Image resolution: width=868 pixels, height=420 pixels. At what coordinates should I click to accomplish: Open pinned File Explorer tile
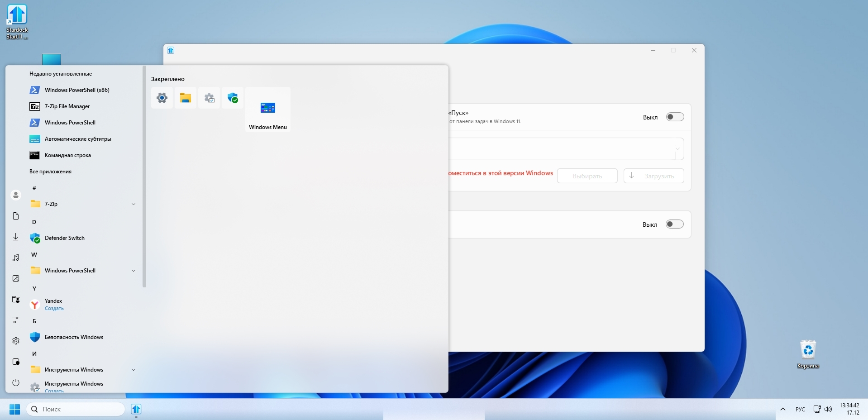point(186,98)
